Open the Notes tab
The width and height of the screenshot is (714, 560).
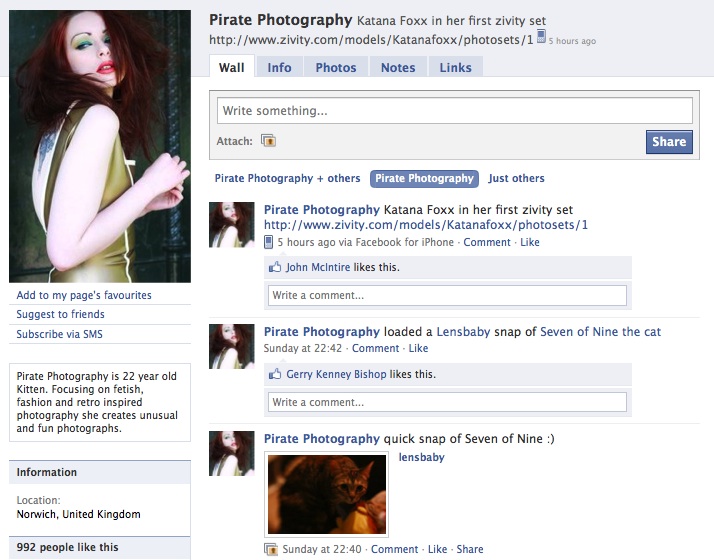click(x=398, y=67)
